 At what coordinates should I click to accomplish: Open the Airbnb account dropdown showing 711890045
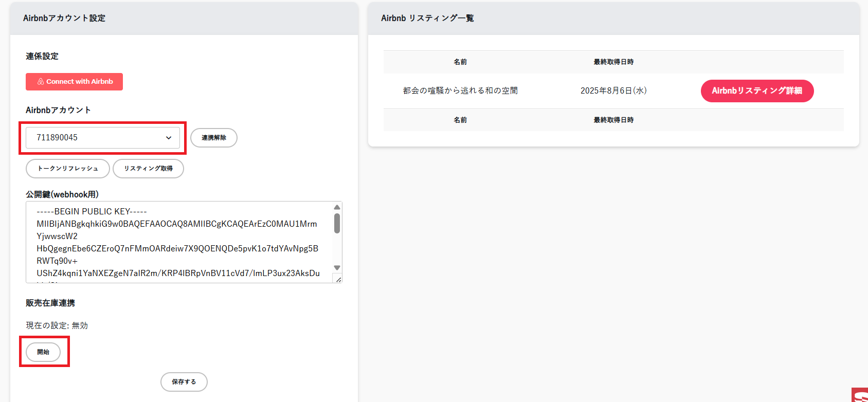click(103, 138)
